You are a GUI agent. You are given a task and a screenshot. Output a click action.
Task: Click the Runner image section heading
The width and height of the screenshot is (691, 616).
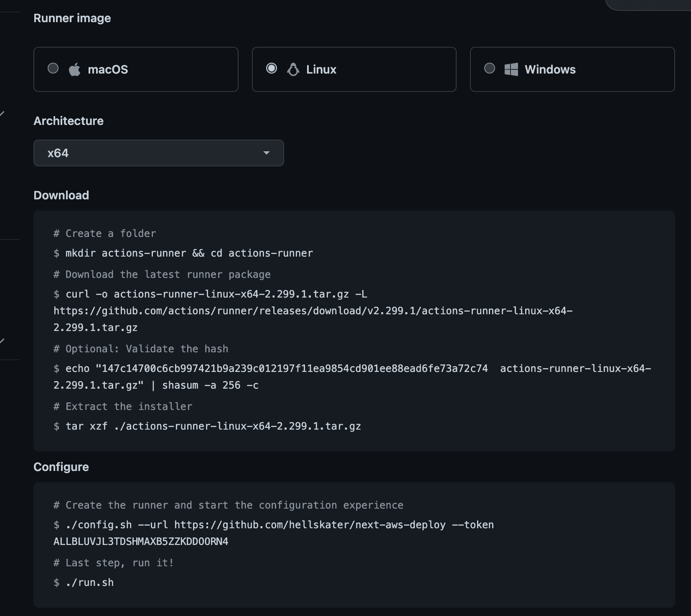(x=72, y=18)
